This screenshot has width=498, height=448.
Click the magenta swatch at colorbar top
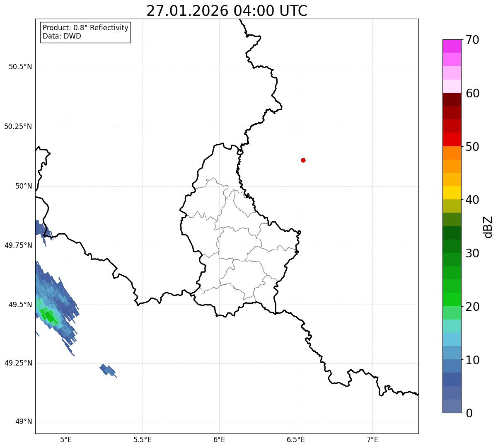[x=452, y=46]
